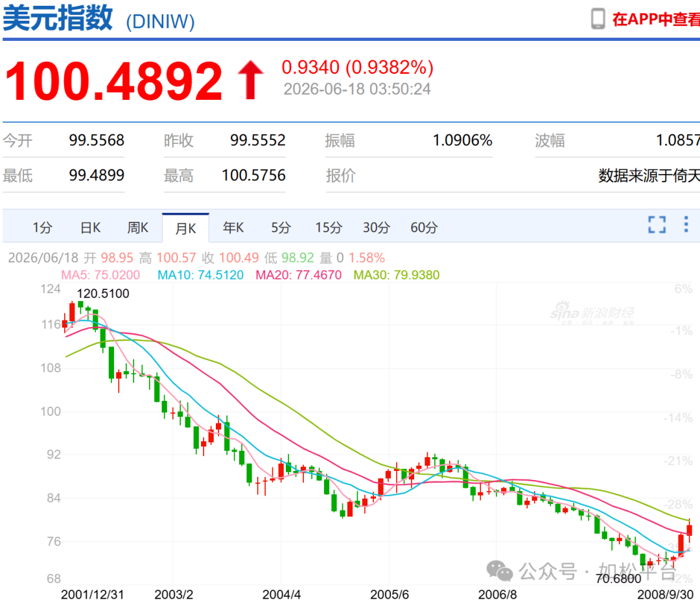Click the 最高 value 100.5756

coord(253,175)
